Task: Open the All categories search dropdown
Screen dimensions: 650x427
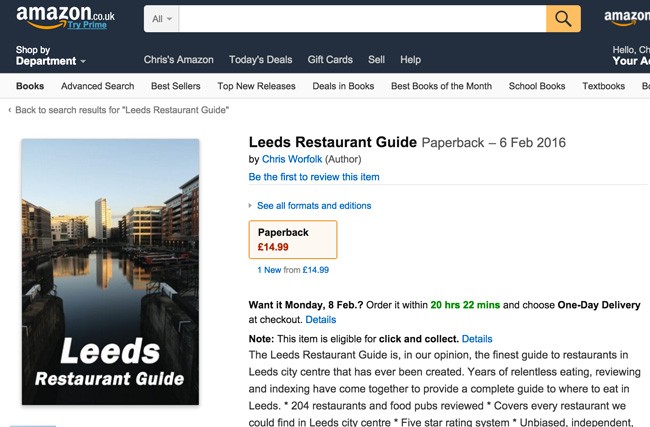Action: (x=162, y=19)
